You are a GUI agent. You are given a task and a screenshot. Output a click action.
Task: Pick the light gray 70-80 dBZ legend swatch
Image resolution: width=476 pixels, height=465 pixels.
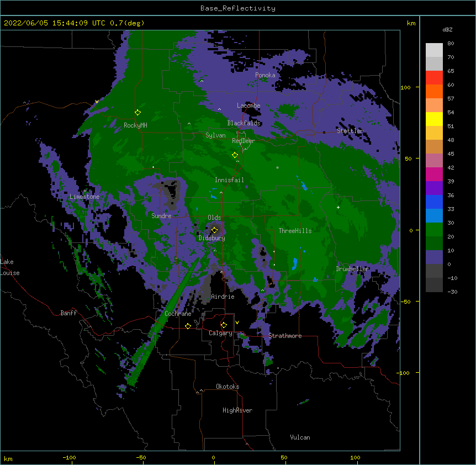pos(434,50)
